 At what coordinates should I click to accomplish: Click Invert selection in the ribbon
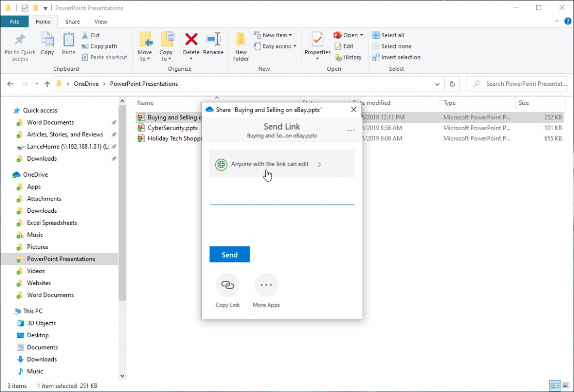(397, 57)
